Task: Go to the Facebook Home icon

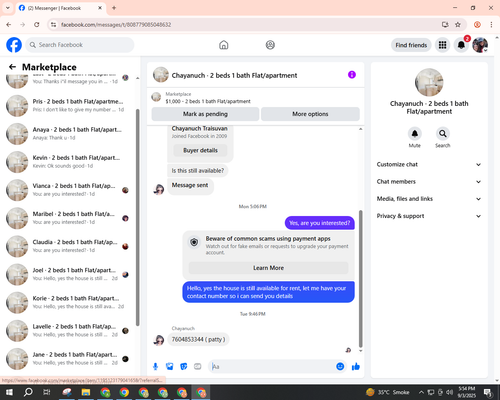Action: (x=224, y=45)
